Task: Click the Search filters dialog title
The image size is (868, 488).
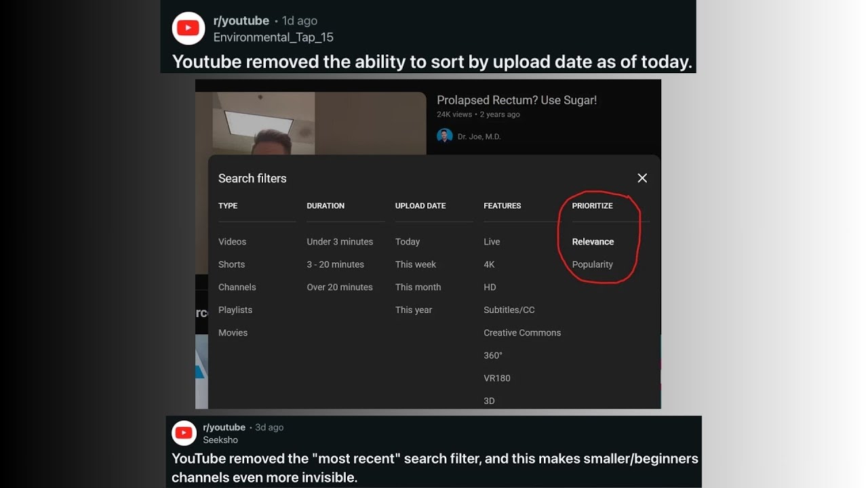Action: pyautogui.click(x=252, y=178)
